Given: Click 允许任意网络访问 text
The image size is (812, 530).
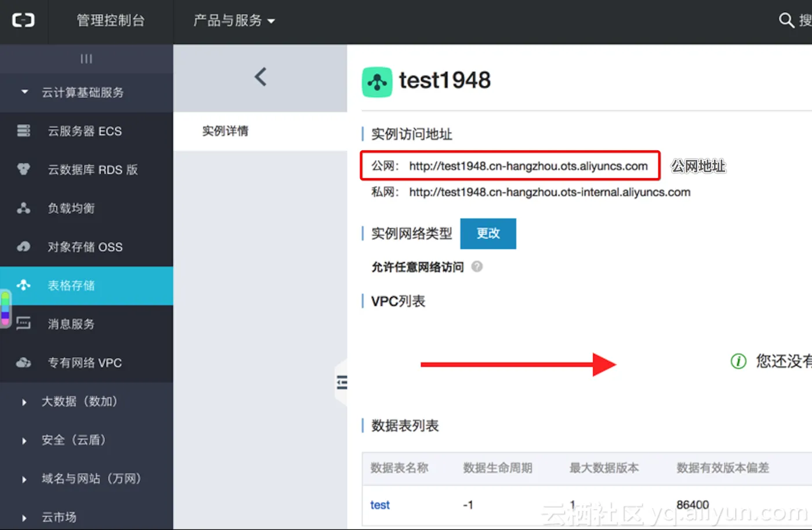Looking at the screenshot, I should (x=418, y=267).
